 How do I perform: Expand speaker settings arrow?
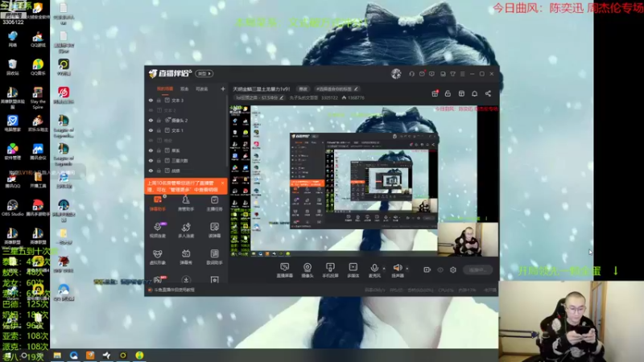pos(407,269)
